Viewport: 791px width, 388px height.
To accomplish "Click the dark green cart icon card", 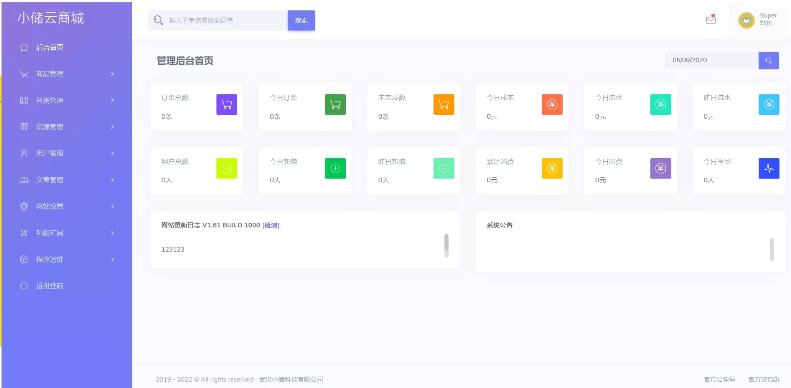I will 335,104.
